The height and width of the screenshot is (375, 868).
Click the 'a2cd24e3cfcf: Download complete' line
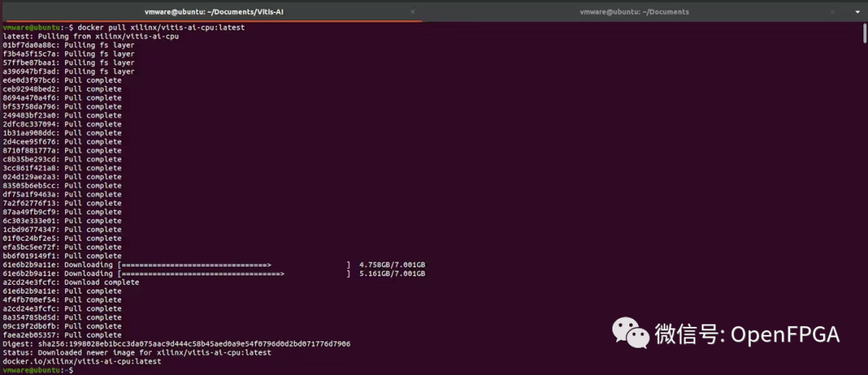(71, 282)
